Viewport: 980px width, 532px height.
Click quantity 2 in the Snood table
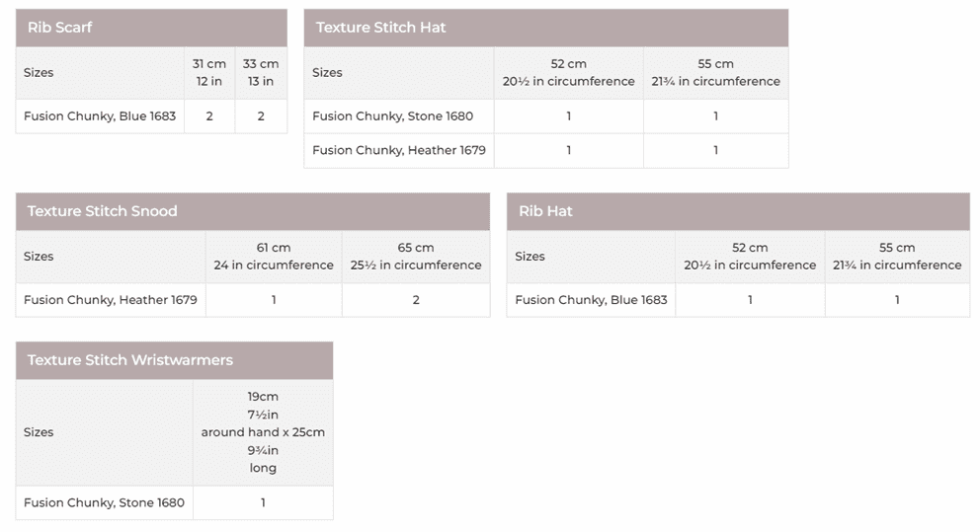point(416,300)
